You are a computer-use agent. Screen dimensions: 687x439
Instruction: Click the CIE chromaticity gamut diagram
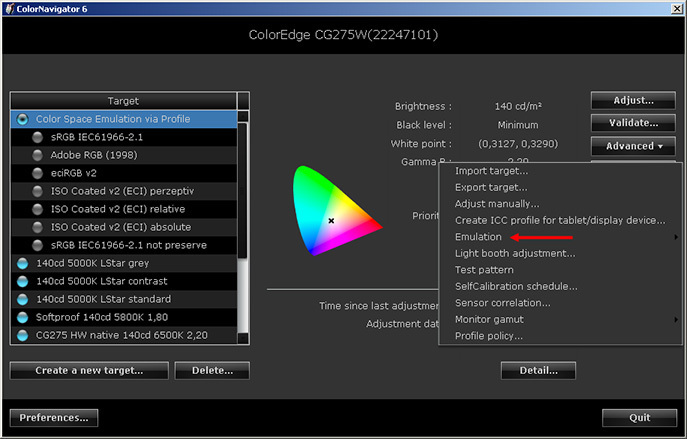336,210
